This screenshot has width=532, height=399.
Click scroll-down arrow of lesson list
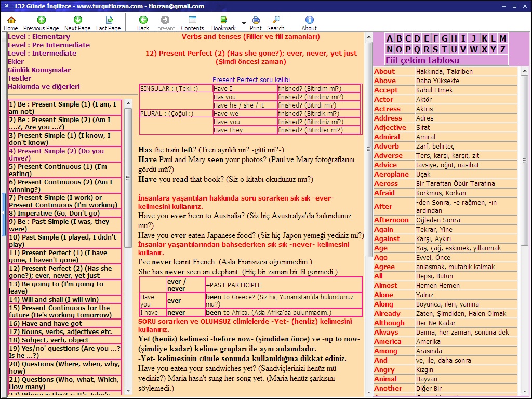click(128, 391)
